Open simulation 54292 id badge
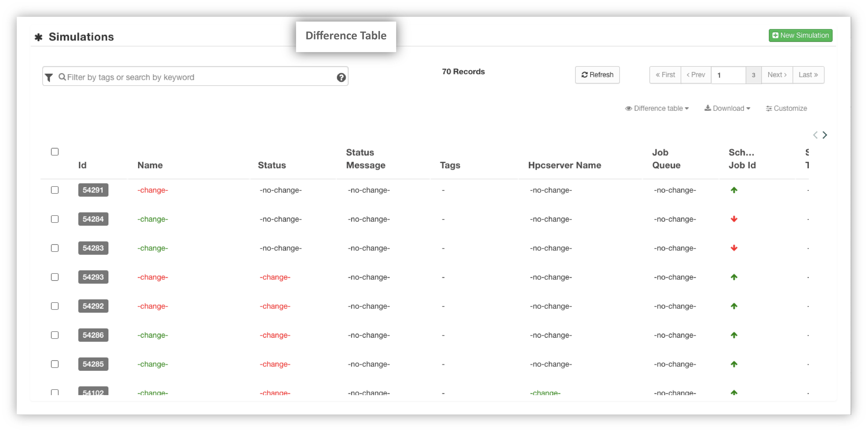Screen dimensions: 868x435 click(93, 306)
